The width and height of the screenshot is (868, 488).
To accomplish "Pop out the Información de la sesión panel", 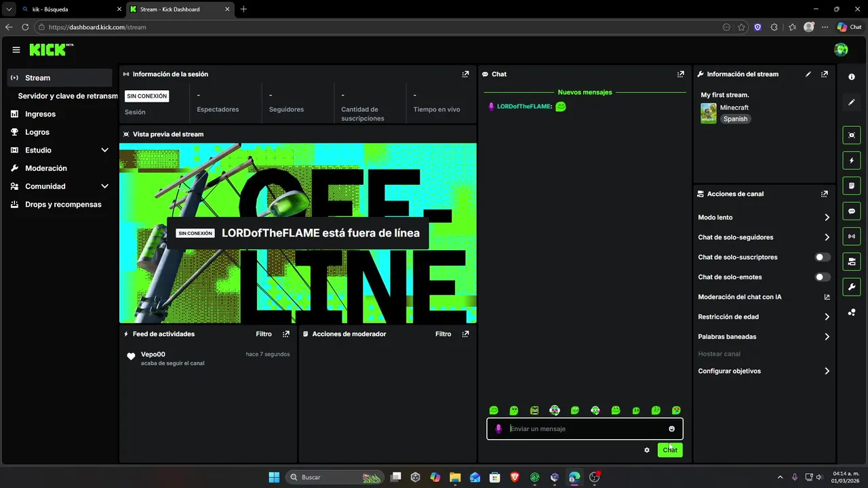I will pyautogui.click(x=465, y=75).
